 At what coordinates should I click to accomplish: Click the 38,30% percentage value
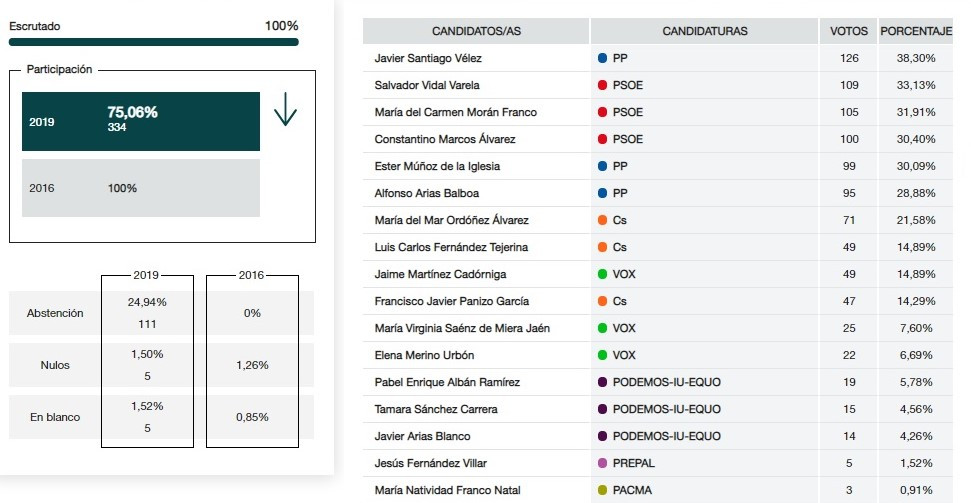point(916,58)
